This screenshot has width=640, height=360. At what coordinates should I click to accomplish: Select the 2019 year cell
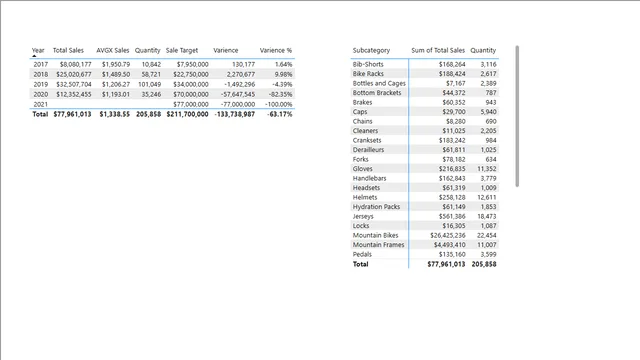tap(40, 84)
